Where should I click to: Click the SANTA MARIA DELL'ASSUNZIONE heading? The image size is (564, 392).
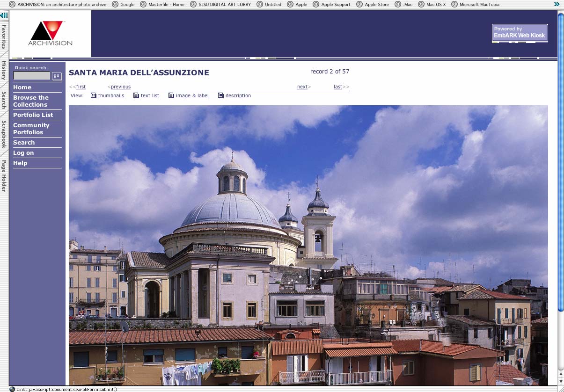tap(139, 73)
